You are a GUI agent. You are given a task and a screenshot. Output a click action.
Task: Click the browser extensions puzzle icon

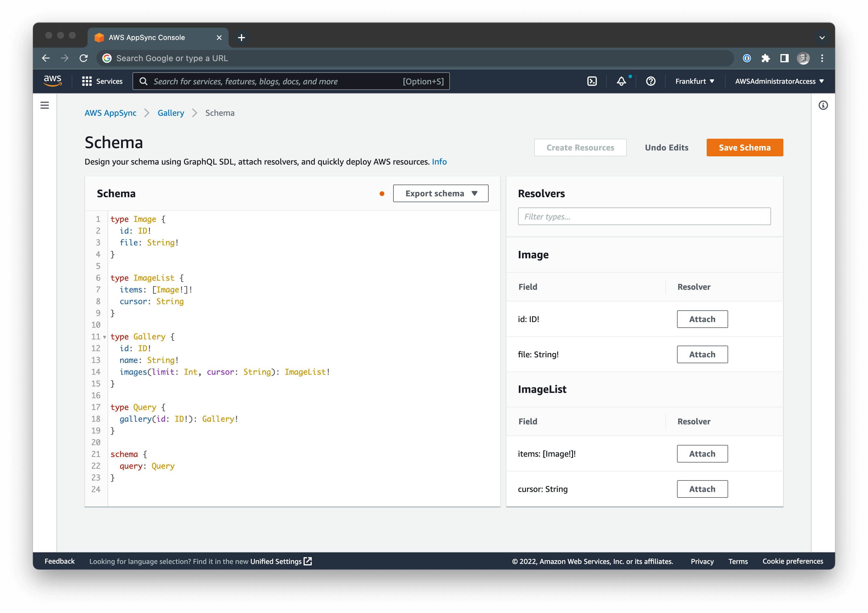coord(765,58)
